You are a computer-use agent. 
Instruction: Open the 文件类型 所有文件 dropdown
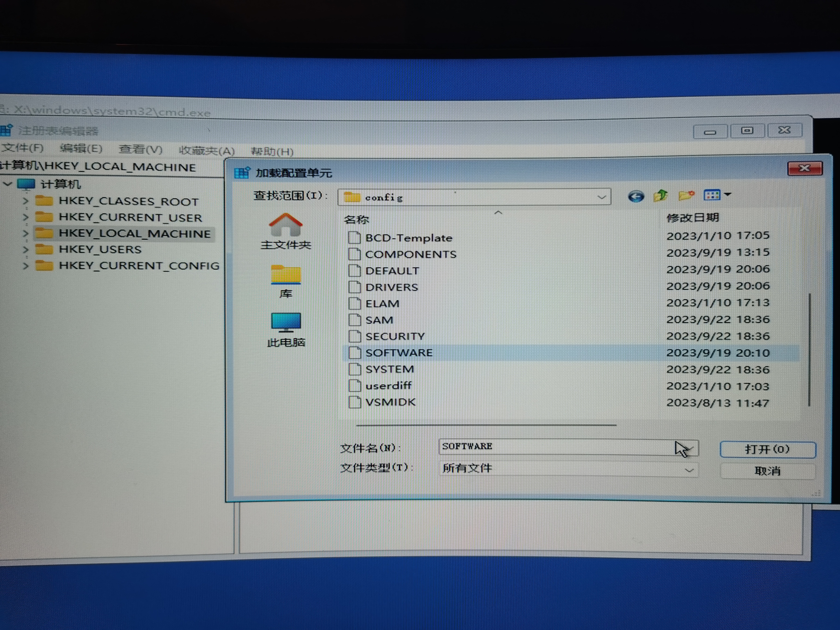(x=689, y=470)
